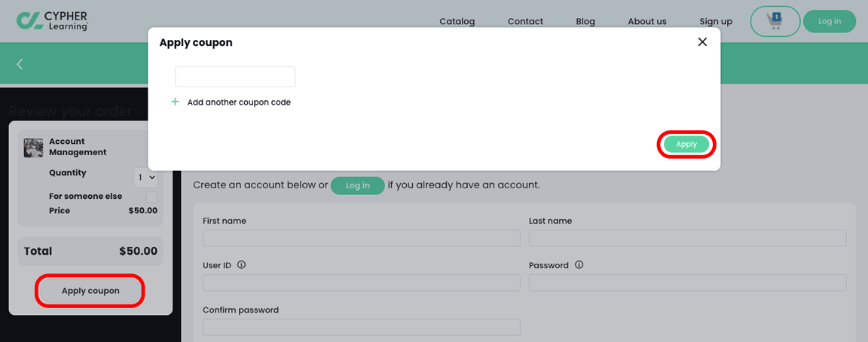Image resolution: width=868 pixels, height=342 pixels.
Task: Click the plus icon to add coupon code
Action: click(x=175, y=102)
